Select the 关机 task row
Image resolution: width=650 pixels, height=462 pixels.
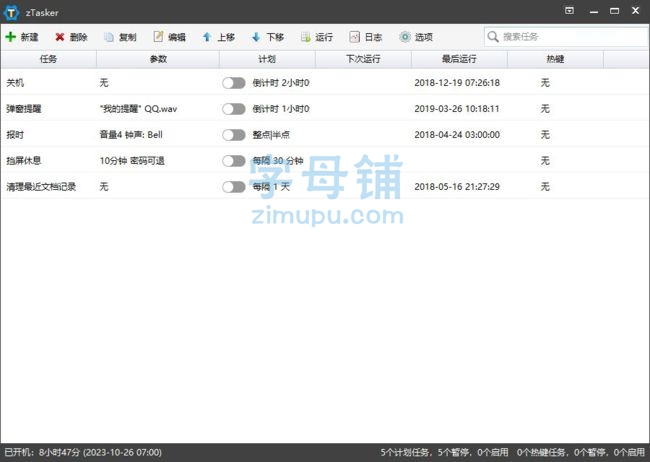point(325,83)
